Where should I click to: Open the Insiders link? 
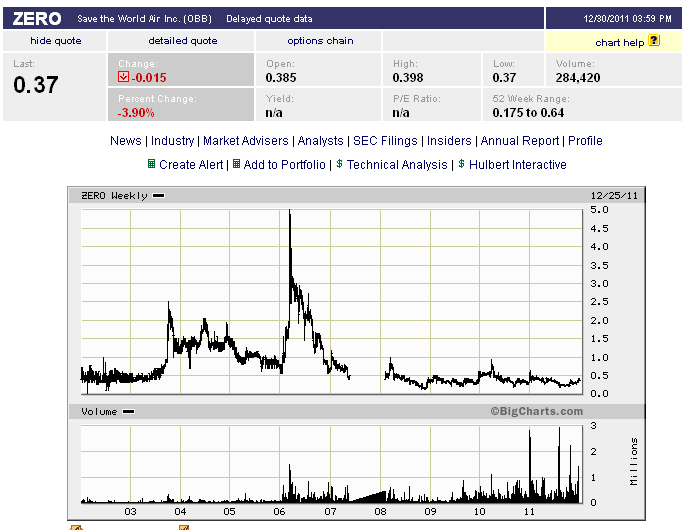click(449, 141)
